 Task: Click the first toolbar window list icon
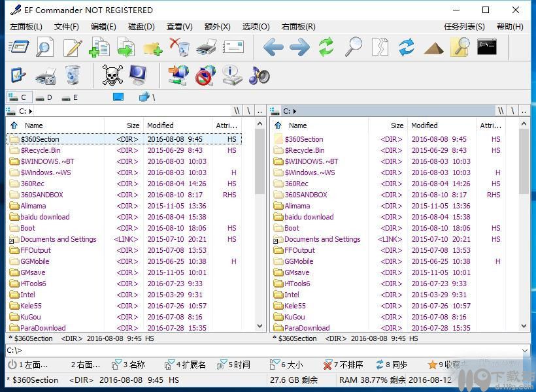click(x=18, y=47)
